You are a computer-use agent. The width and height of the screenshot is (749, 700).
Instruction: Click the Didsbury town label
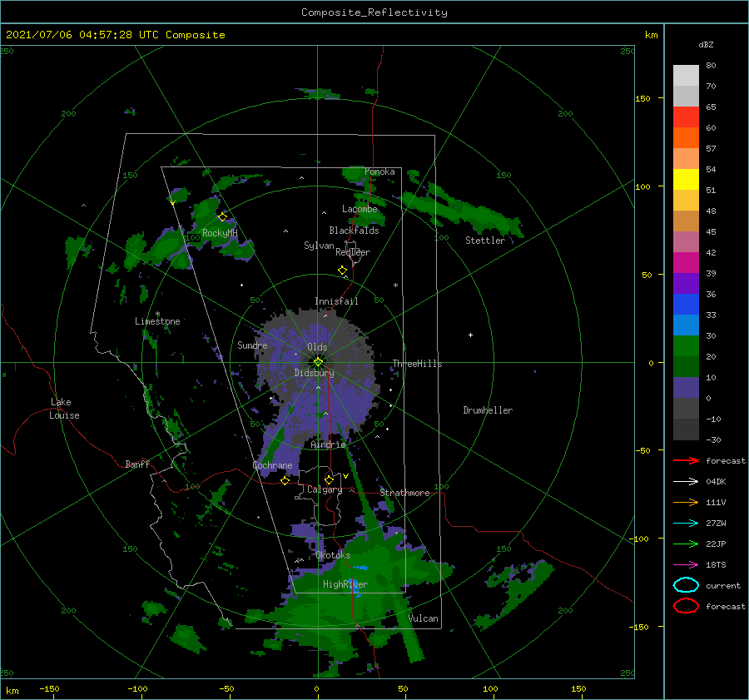pyautogui.click(x=315, y=373)
